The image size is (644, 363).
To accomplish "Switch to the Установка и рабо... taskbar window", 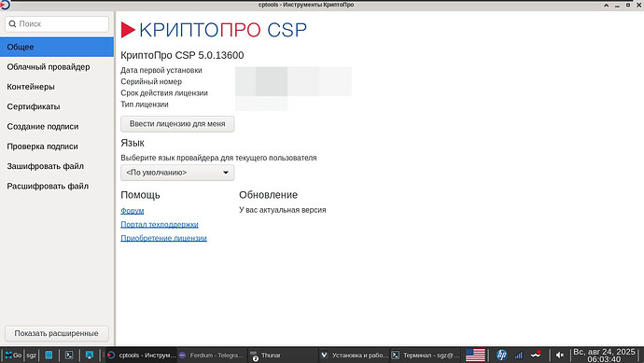I will point(354,356).
